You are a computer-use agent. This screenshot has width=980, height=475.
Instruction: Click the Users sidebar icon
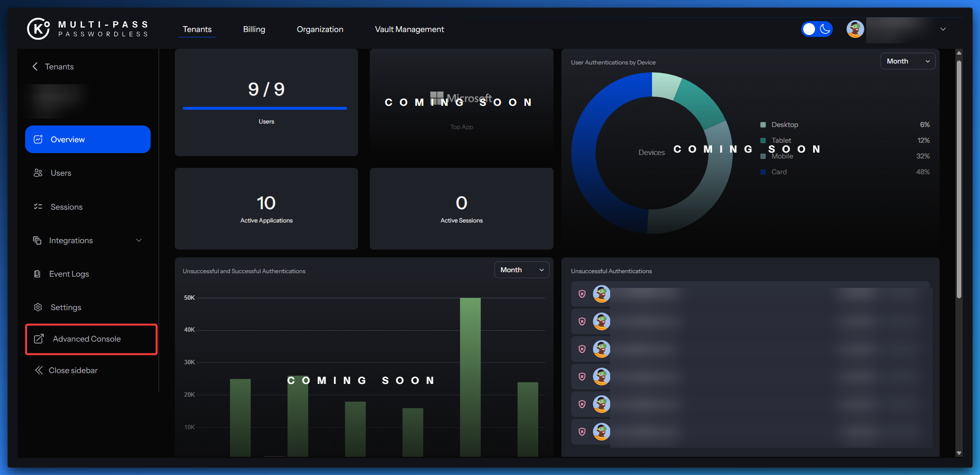[38, 173]
